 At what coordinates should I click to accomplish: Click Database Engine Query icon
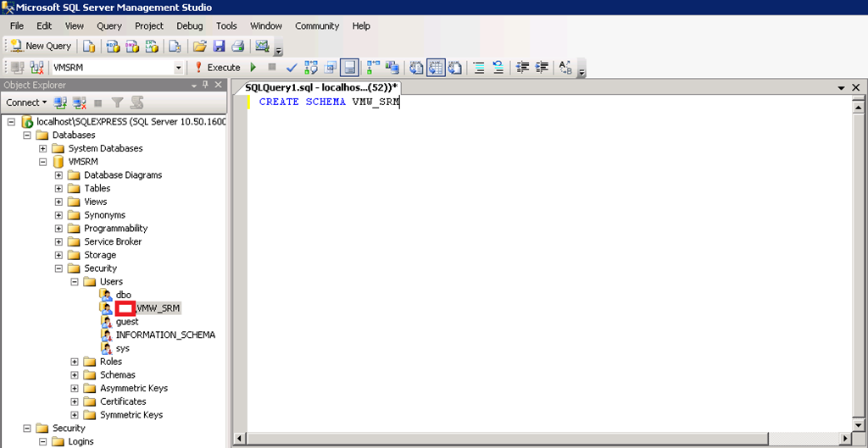pyautogui.click(x=89, y=46)
